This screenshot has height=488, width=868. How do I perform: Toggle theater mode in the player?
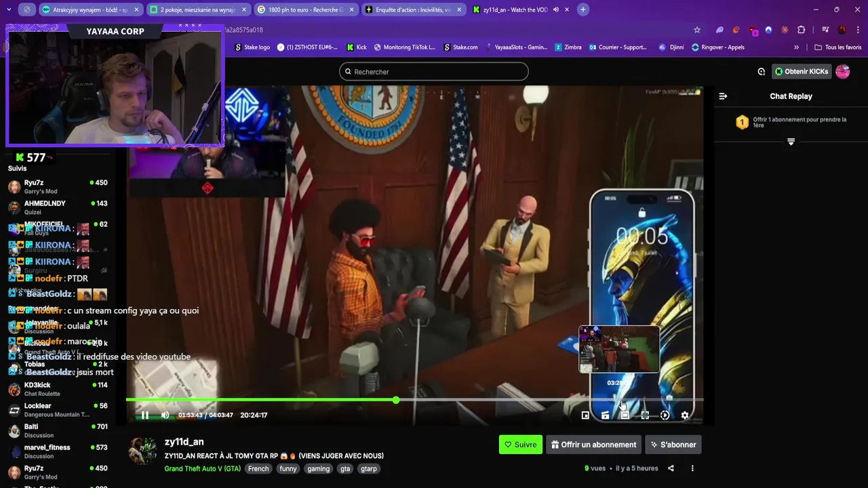[625, 415]
